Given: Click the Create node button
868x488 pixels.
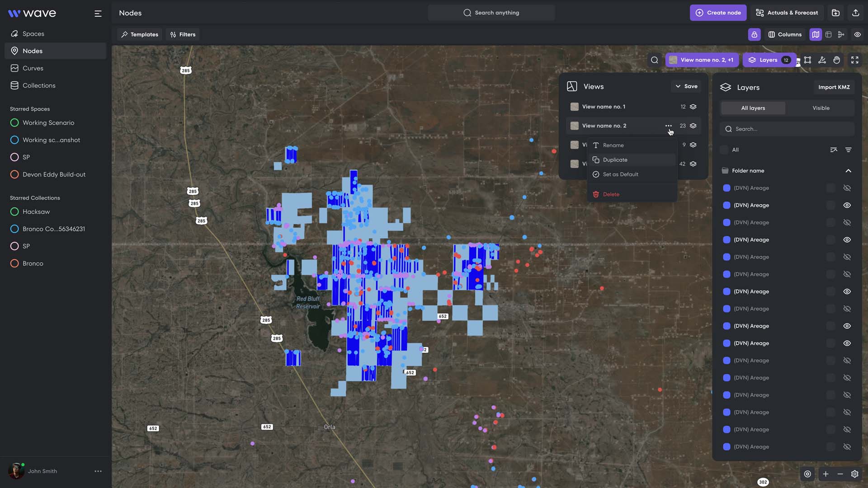Looking at the screenshot, I should 718,13.
